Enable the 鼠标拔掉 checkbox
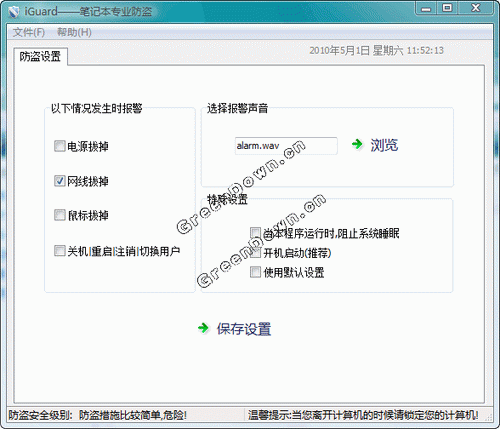Viewport: 500px width, 429px height. [60, 215]
